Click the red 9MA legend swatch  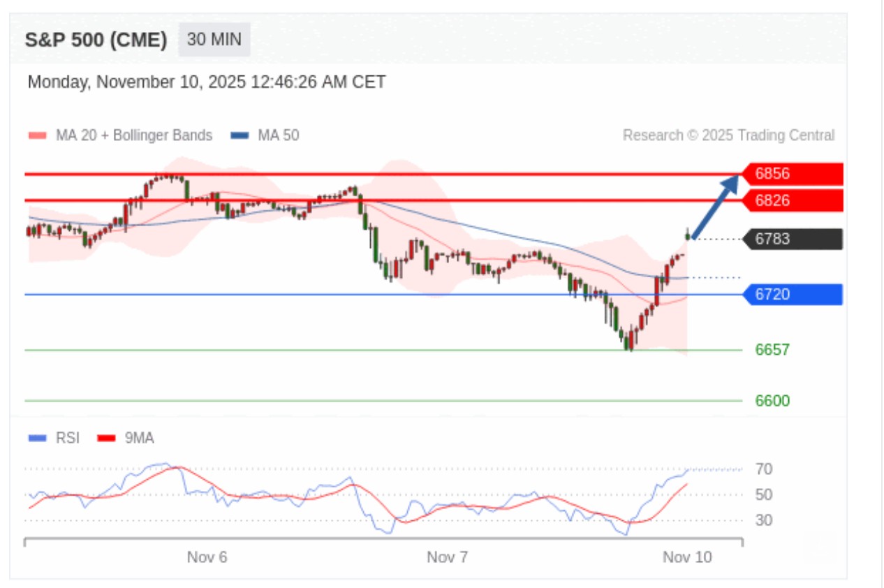106,438
